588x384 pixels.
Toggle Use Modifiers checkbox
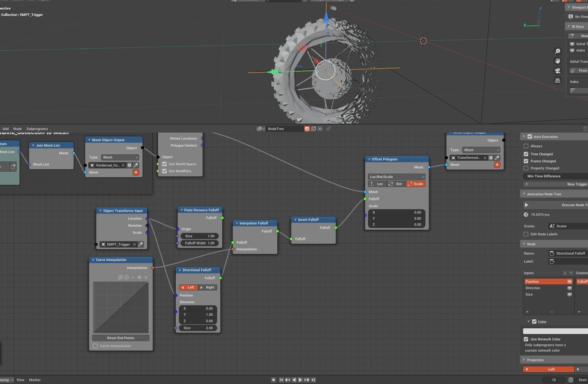[x=164, y=171]
